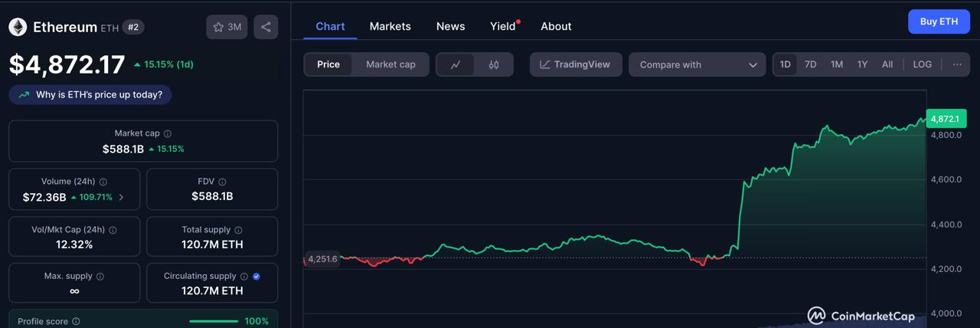Viewport: 980px width, 328px height.
Task: Click Total supply info icon
Action: (x=238, y=230)
